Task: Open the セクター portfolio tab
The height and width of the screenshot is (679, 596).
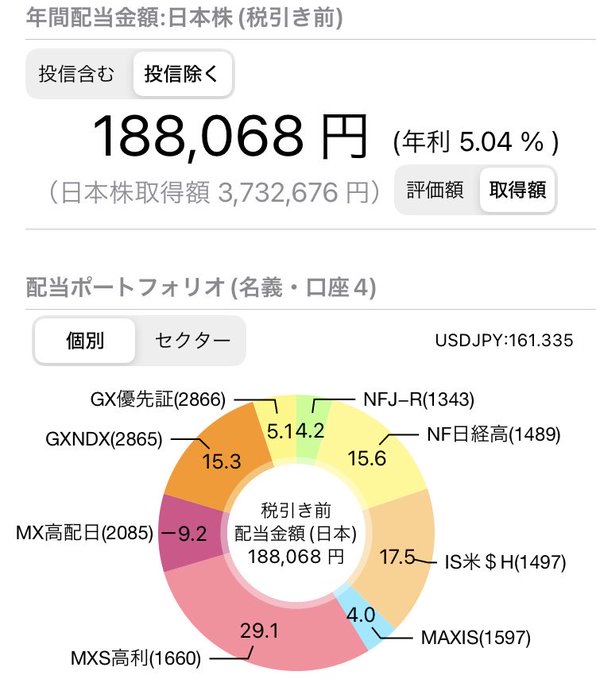Action: coord(192,341)
